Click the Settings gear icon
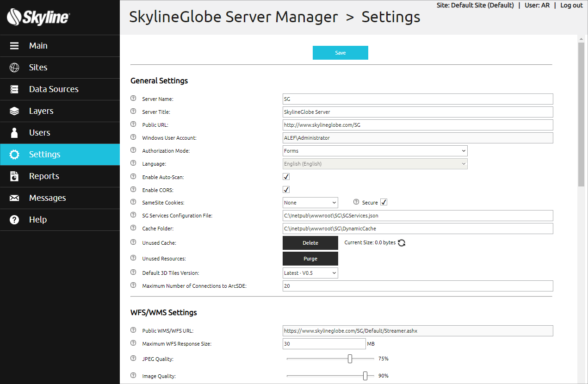Viewport: 588px width, 384px height. click(x=14, y=155)
